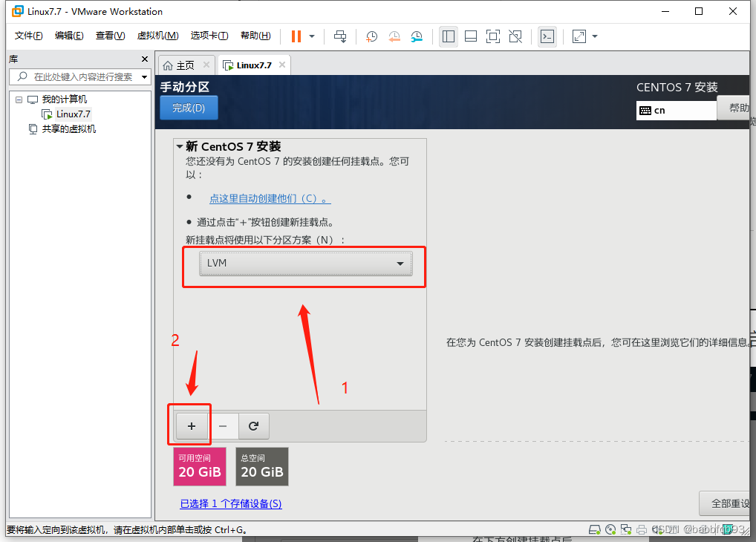
Task: Revert to the previous snapshot icon
Action: point(394,36)
